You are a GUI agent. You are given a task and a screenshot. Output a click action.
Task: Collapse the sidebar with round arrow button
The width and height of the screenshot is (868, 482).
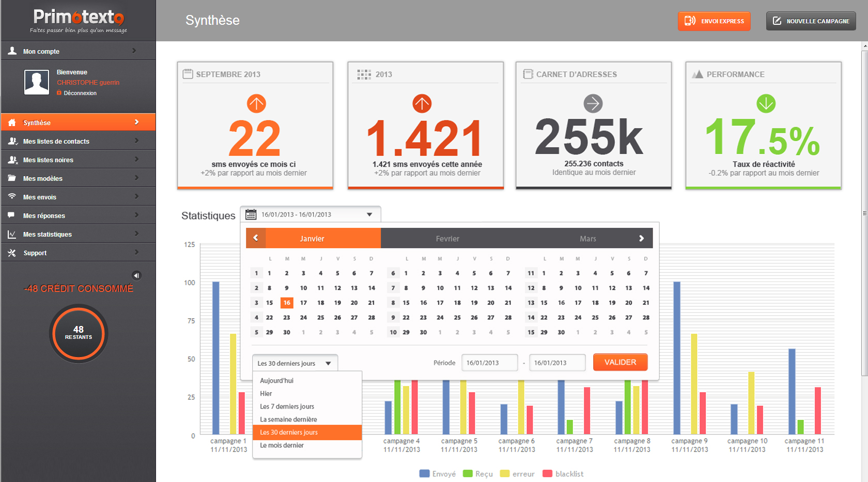tap(136, 275)
